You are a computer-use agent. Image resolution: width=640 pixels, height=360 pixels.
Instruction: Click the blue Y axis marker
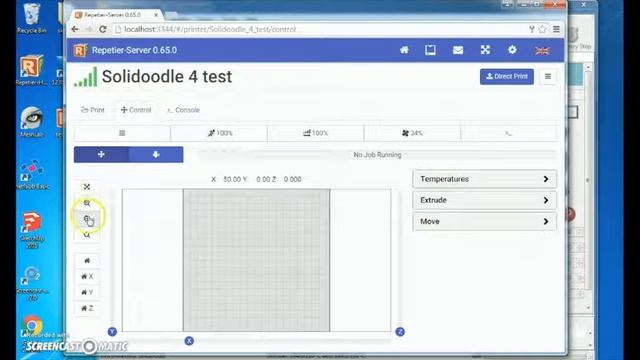click(x=112, y=331)
